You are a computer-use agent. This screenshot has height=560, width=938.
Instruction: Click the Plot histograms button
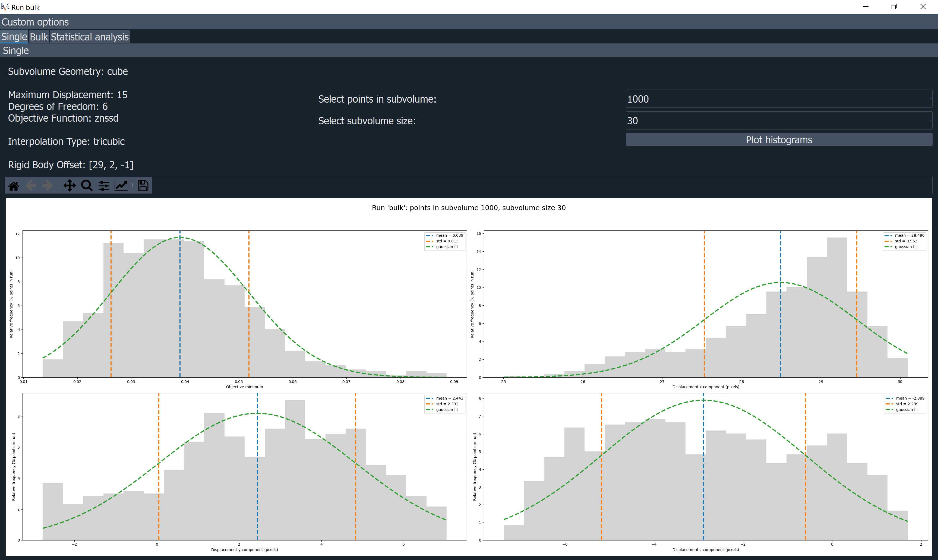(x=779, y=140)
